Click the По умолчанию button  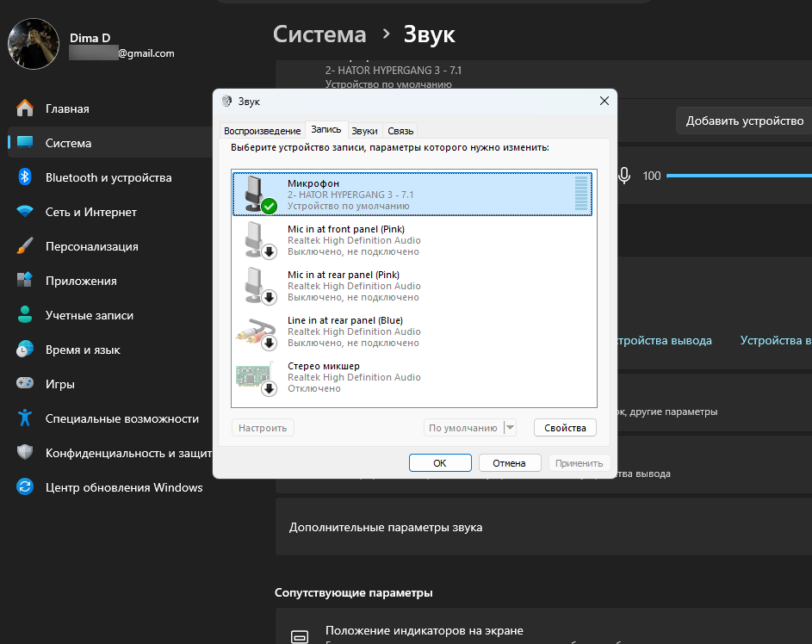(463, 428)
